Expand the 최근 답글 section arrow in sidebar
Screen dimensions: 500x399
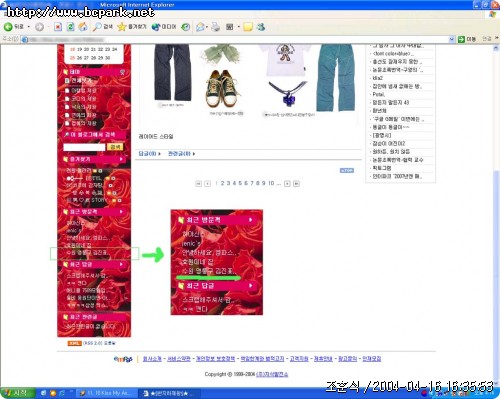coord(121,264)
